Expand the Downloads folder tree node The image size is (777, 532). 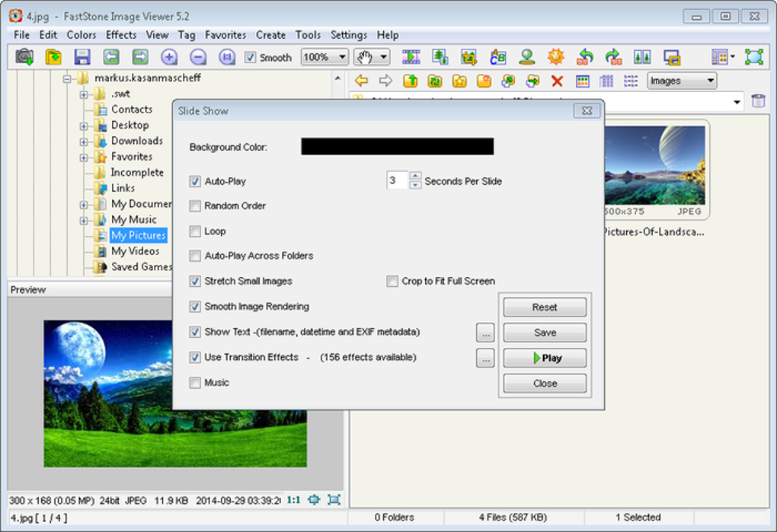tap(84, 142)
